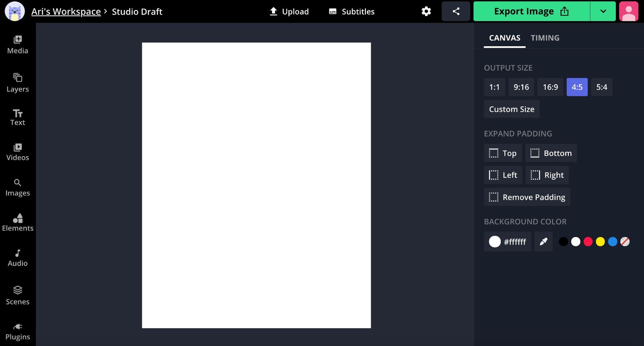Click the workspace cat logo
The height and width of the screenshot is (346, 644).
pyautogui.click(x=15, y=11)
